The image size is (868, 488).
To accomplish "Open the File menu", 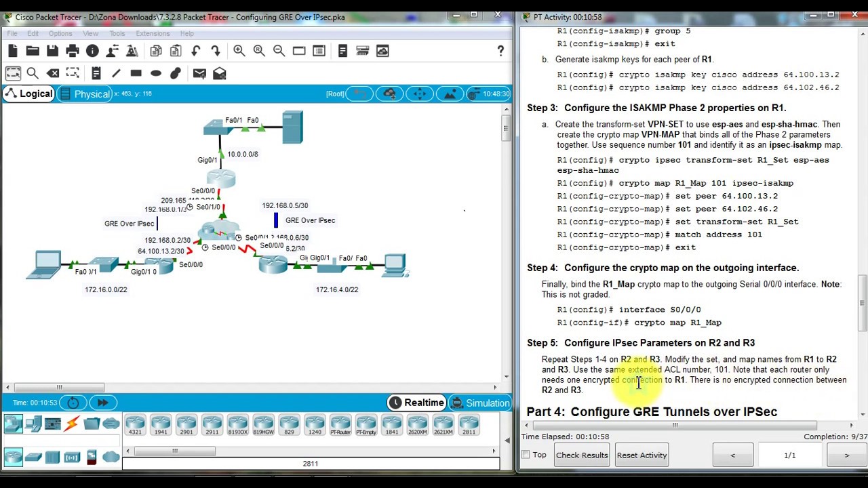I will [12, 33].
